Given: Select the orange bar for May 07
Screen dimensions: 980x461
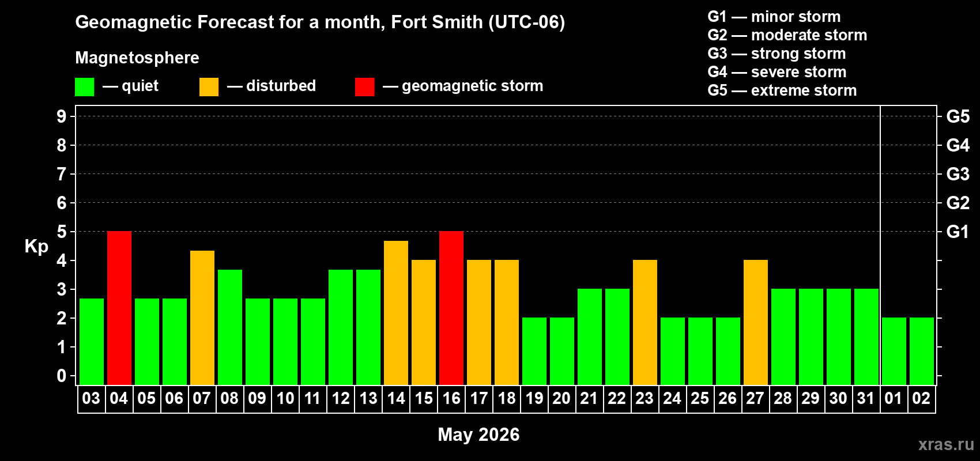Looking at the screenshot, I should click(x=202, y=318).
